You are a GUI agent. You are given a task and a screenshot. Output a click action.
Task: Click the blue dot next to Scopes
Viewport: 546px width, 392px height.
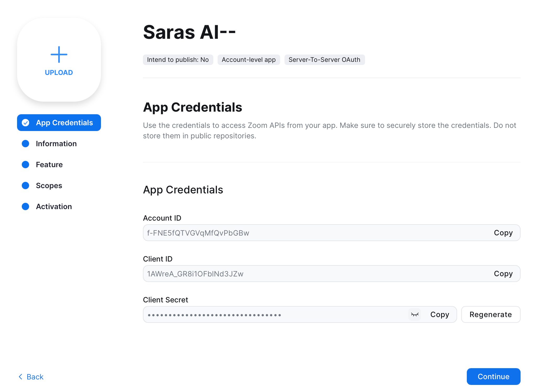point(25,186)
